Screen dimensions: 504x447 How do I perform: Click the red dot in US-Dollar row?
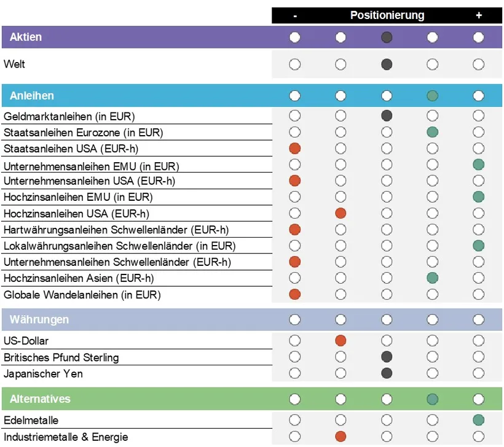coord(341,341)
